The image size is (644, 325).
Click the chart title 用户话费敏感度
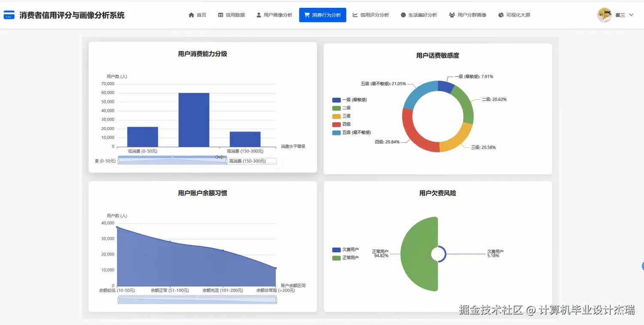coord(438,56)
